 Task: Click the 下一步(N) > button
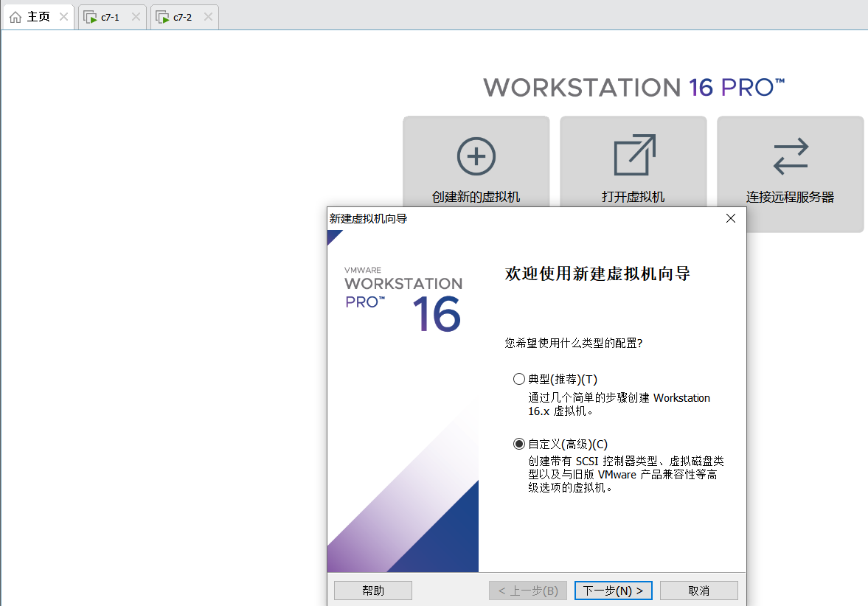613,591
